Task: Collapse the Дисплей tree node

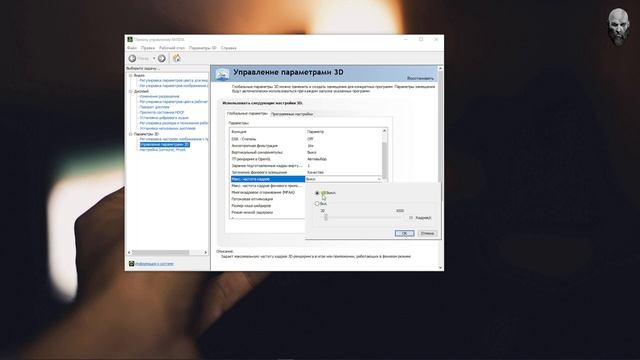Action: coord(131,91)
